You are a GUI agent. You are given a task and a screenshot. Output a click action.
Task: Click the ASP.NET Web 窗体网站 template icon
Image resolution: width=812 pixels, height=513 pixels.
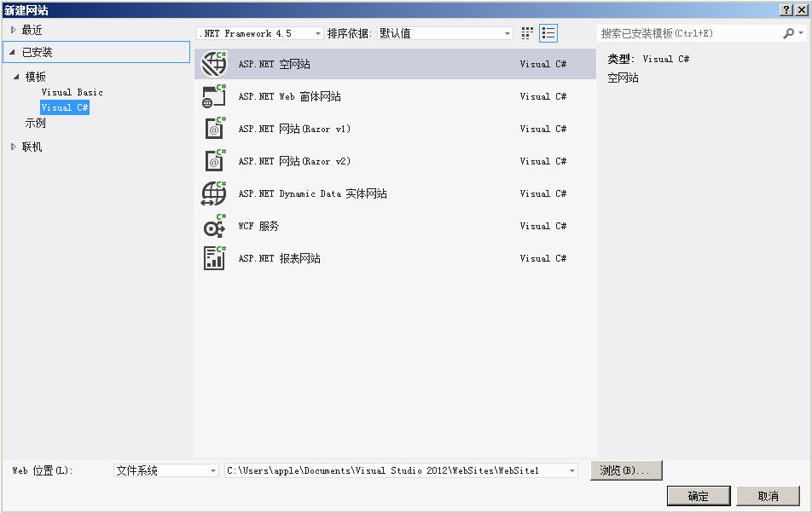point(214,96)
